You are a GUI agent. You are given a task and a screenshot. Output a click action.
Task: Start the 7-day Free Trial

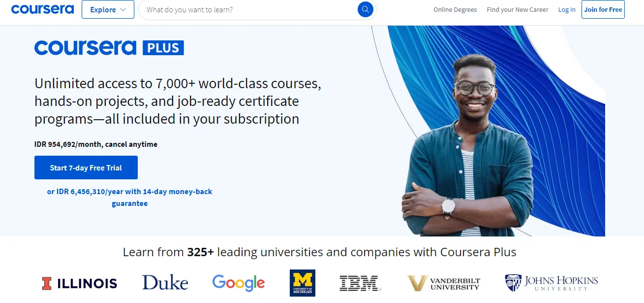point(86,168)
